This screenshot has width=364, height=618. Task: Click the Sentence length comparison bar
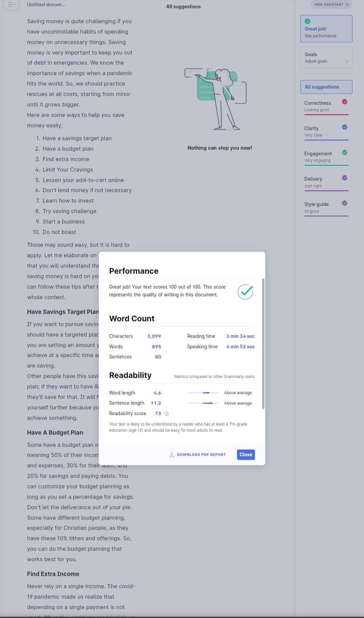tap(203, 403)
